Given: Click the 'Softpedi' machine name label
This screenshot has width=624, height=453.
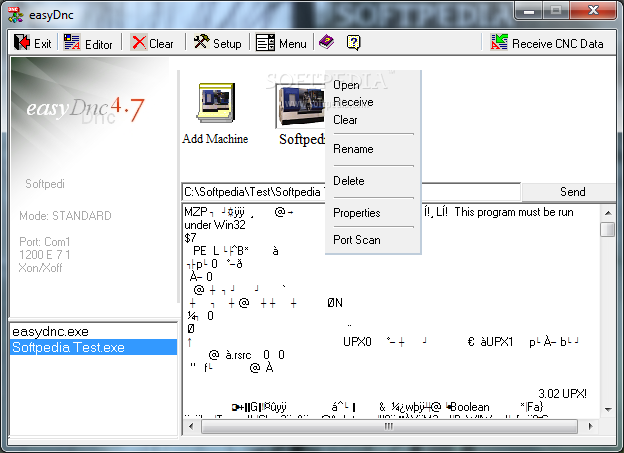Looking at the screenshot, I should (x=45, y=184).
